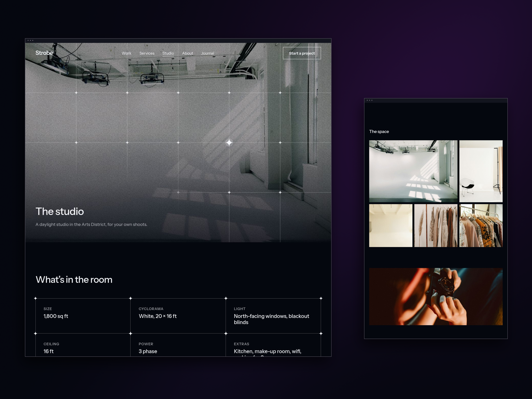Open the neutral clothing rack thumbnail
Viewport: 532px width, 399px height.
(436, 226)
